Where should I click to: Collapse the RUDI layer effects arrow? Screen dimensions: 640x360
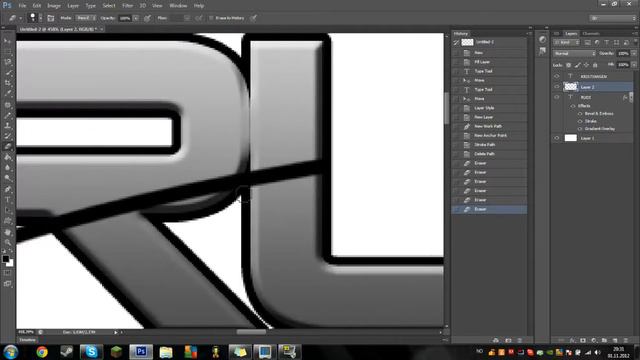click(x=631, y=98)
